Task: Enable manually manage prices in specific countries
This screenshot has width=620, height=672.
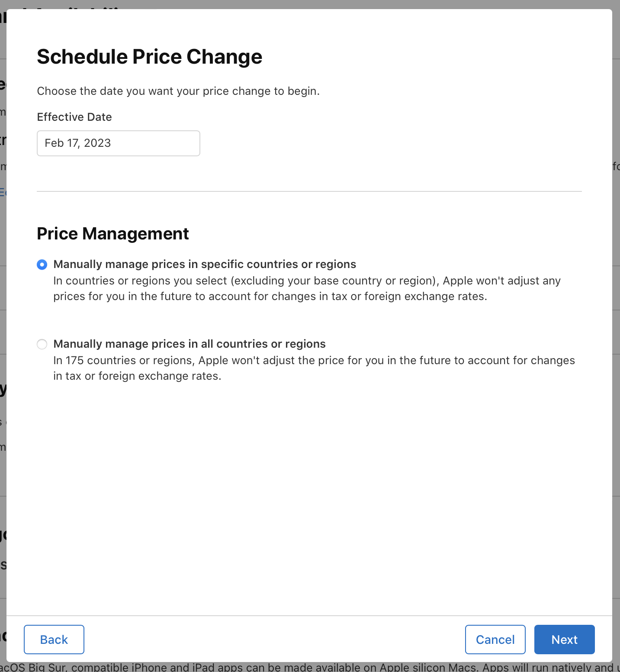Action: [42, 264]
